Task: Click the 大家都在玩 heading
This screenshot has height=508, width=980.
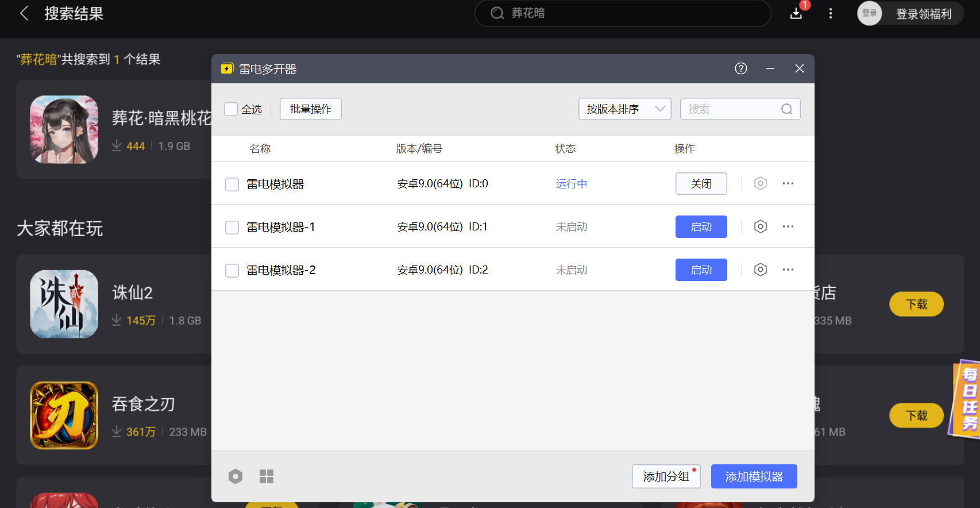Action: (x=60, y=229)
